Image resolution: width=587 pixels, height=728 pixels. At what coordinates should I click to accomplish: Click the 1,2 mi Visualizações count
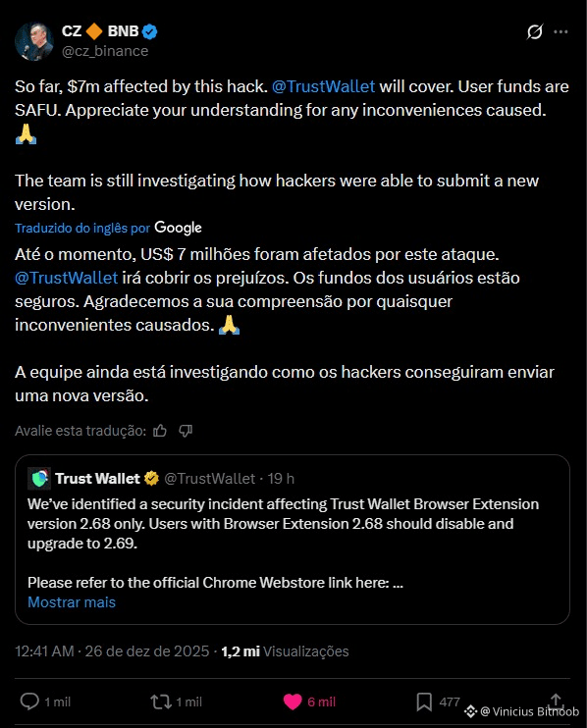[x=285, y=651]
